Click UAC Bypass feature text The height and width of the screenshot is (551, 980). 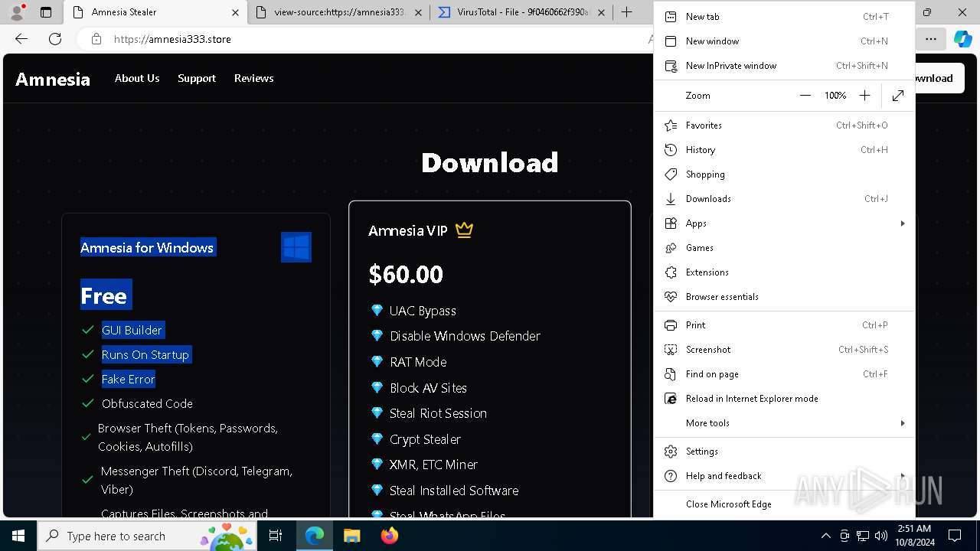[423, 311]
